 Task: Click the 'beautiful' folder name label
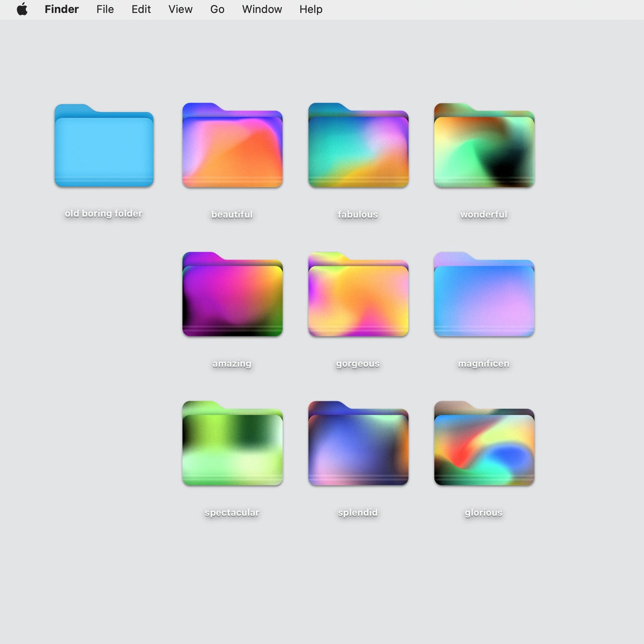click(232, 214)
